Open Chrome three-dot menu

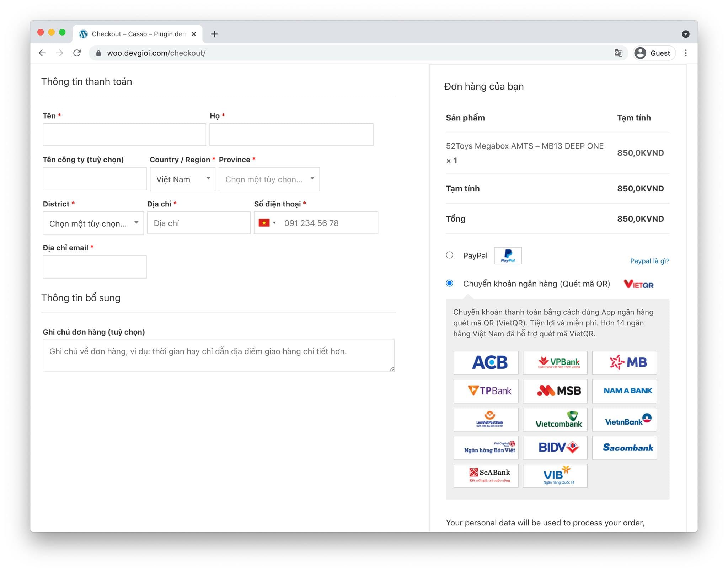coord(686,53)
